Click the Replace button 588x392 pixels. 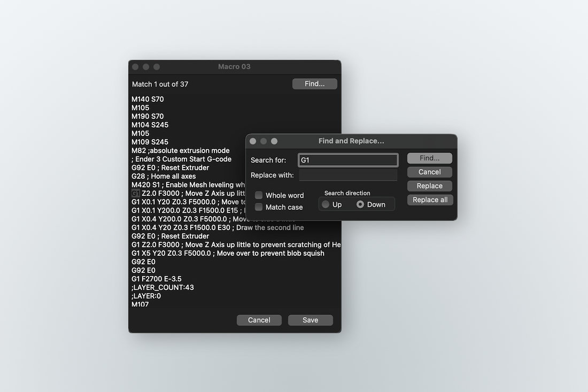429,186
